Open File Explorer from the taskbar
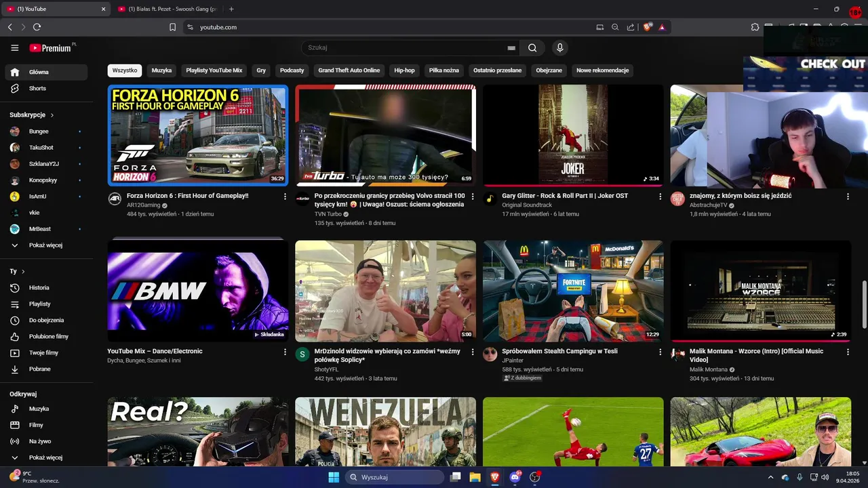Image resolution: width=868 pixels, height=488 pixels. coord(475,477)
